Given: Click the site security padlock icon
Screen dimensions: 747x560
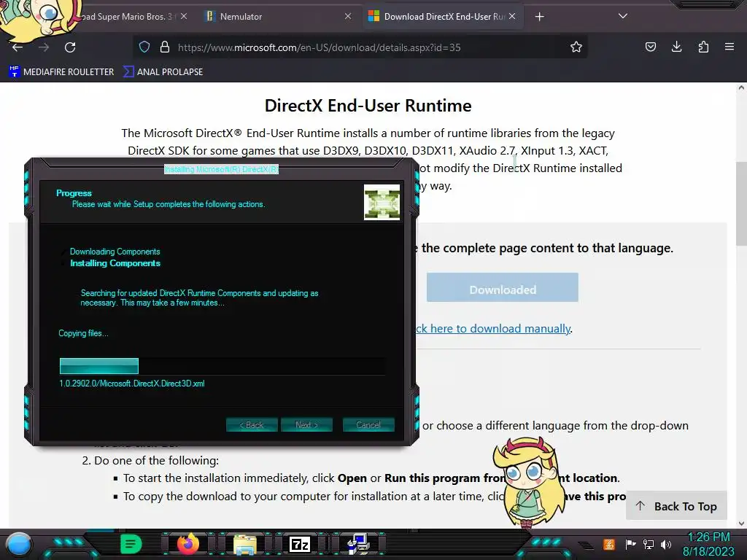Looking at the screenshot, I should [165, 47].
